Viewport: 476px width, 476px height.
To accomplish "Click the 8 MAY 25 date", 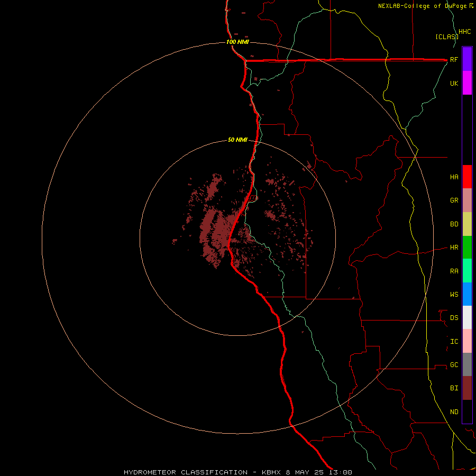I will [x=305, y=472].
